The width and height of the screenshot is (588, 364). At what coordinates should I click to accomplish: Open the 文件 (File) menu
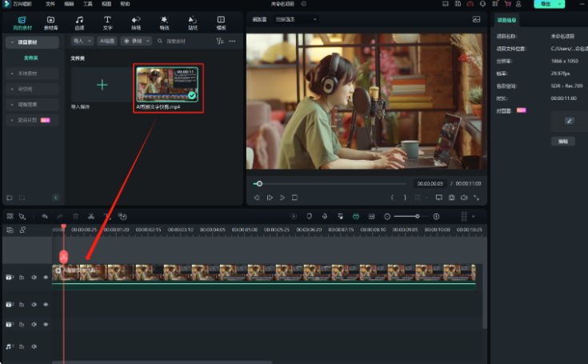[x=50, y=4]
